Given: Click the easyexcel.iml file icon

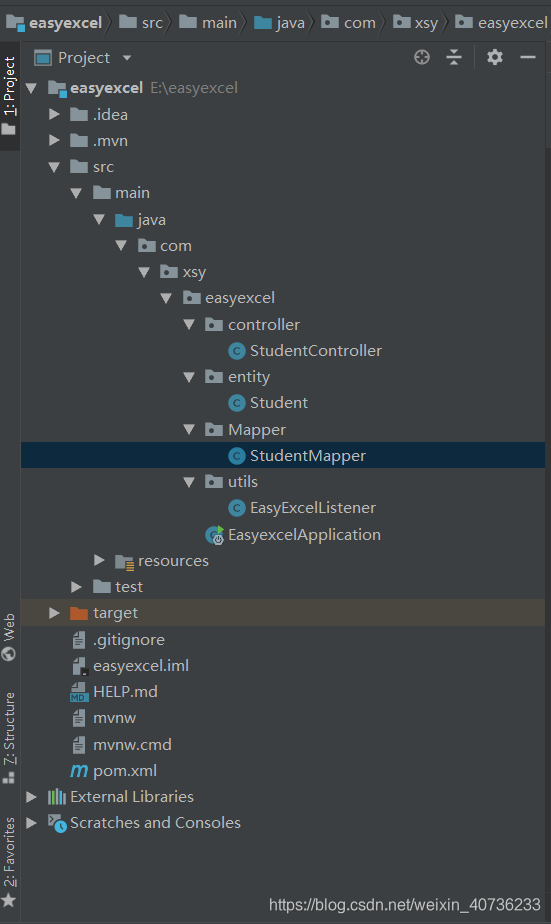Looking at the screenshot, I should (x=80, y=666).
